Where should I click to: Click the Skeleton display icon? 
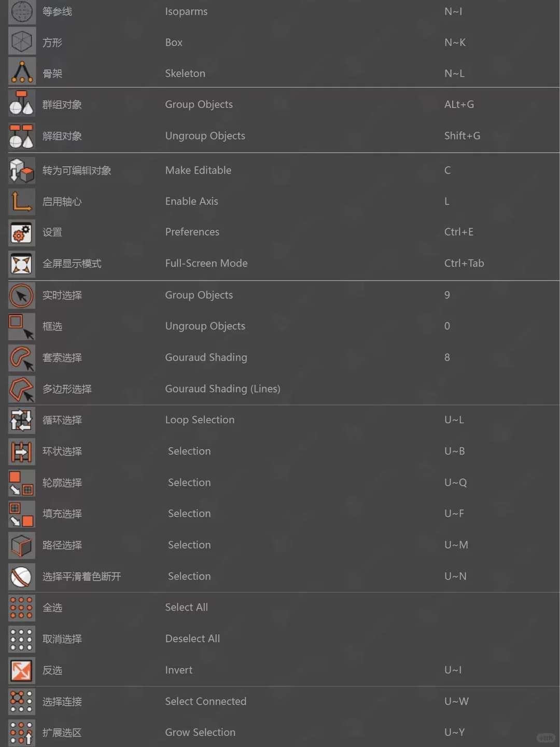click(22, 73)
